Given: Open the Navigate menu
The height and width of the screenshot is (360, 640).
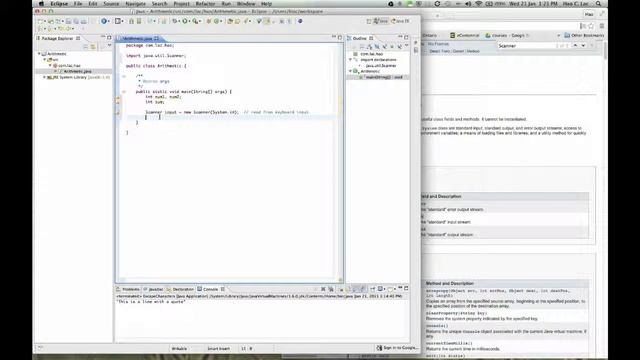Looking at the screenshot, I should [x=136, y=4].
